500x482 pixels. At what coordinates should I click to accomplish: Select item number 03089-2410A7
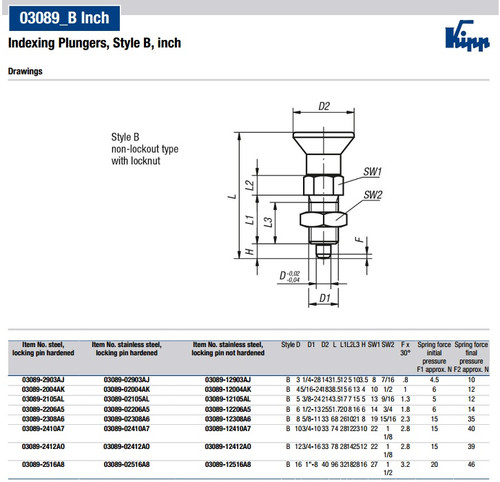click(43, 429)
